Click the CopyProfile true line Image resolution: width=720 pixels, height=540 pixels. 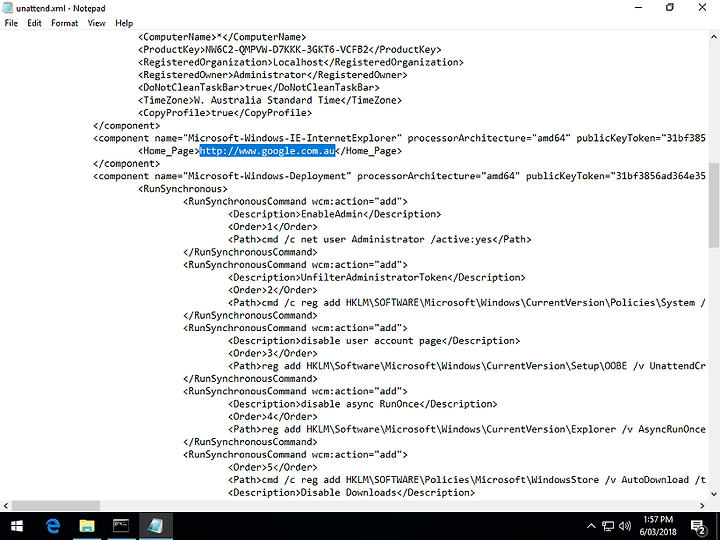pos(225,112)
